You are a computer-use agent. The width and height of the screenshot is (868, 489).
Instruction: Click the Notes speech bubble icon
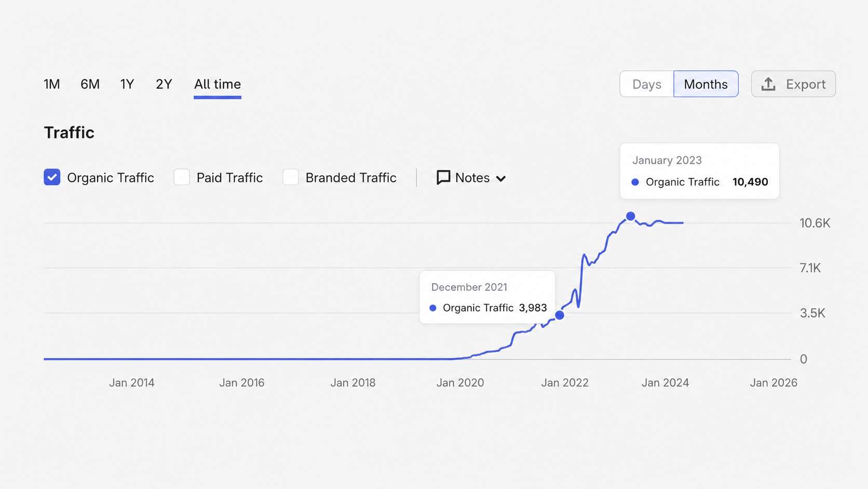coord(443,178)
